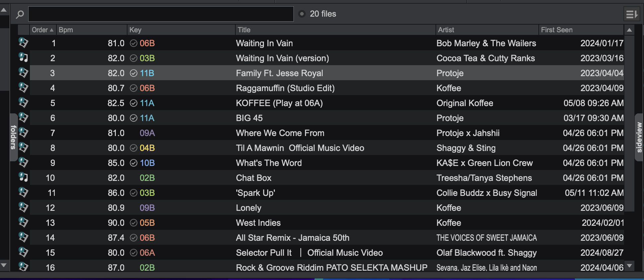Image resolution: width=644 pixels, height=280 pixels.
Task: Click the key check icon on Cocoa Tea row
Action: pos(133,58)
